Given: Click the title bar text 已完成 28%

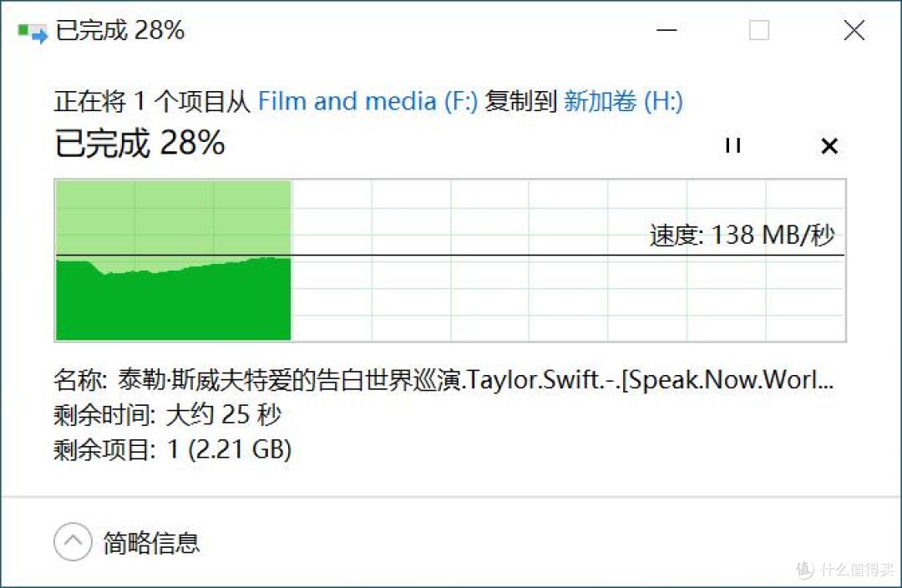Looking at the screenshot, I should pyautogui.click(x=120, y=31).
